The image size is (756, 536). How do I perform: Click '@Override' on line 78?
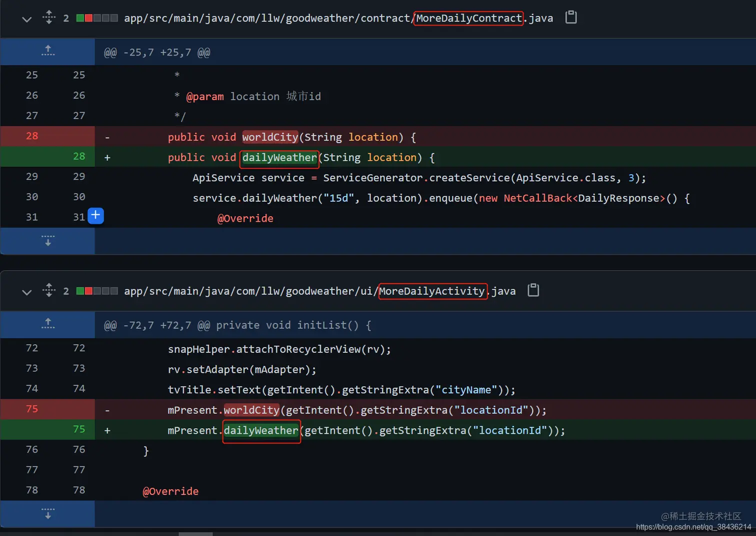[170, 491]
